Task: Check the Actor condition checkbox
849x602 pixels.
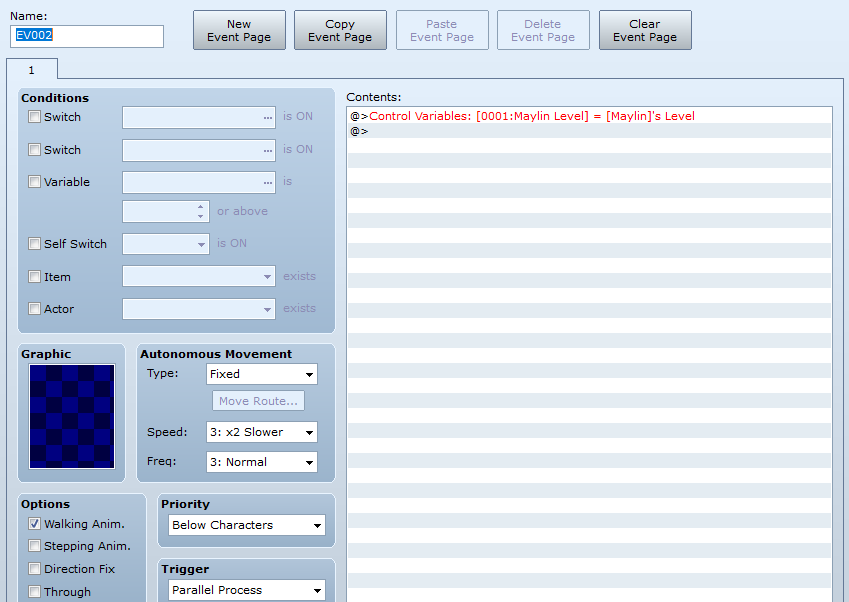Action: point(35,309)
